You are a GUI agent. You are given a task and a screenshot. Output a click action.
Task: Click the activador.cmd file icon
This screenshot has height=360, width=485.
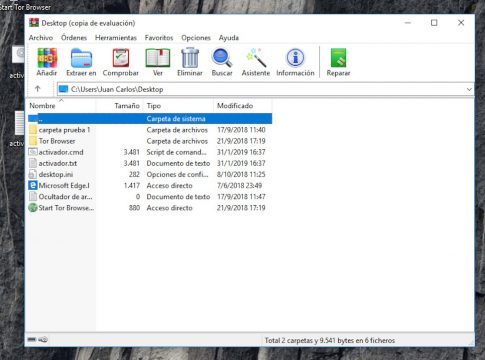click(x=33, y=152)
